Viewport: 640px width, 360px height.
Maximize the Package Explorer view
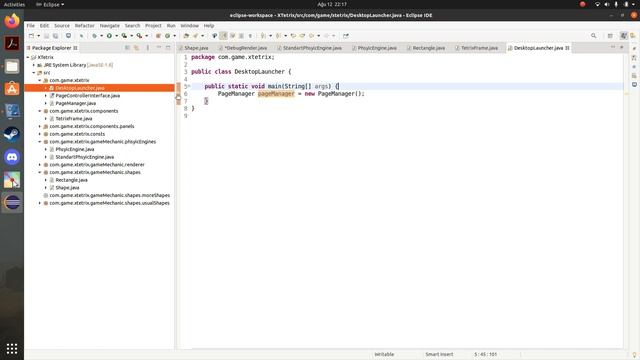[168, 48]
